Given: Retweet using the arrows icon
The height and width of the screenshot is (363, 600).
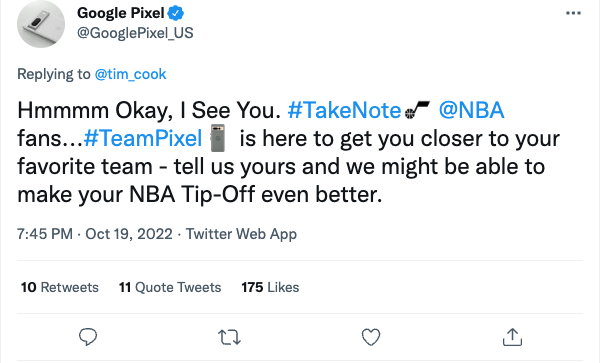Looking at the screenshot, I should pyautogui.click(x=229, y=337).
